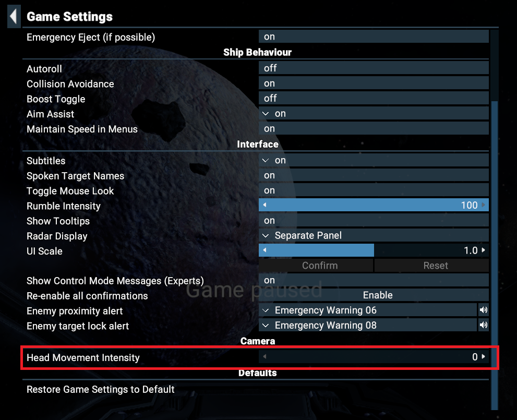517x420 pixels.
Task: Expand the Radar Display dropdown
Action: pos(374,235)
